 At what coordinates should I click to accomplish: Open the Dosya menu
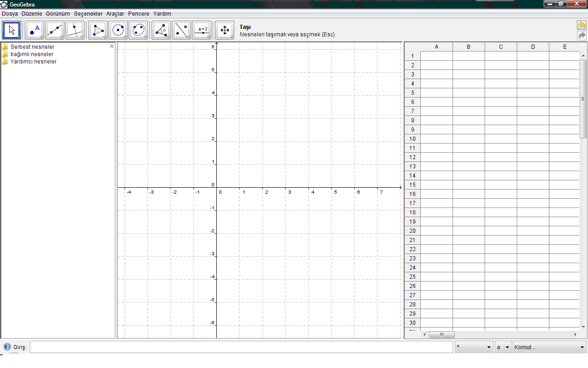click(x=10, y=14)
